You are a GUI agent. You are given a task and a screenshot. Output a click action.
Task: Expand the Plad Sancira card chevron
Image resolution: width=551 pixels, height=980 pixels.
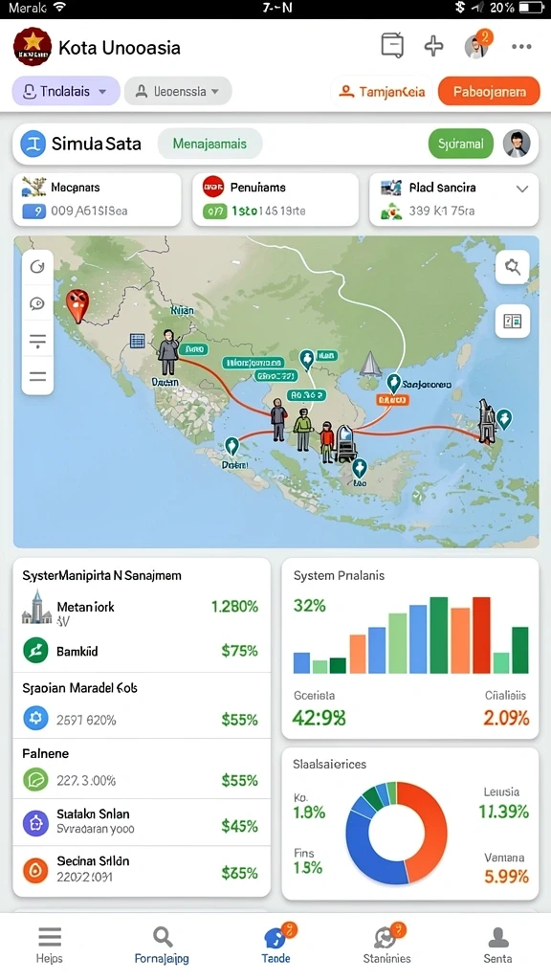(522, 189)
